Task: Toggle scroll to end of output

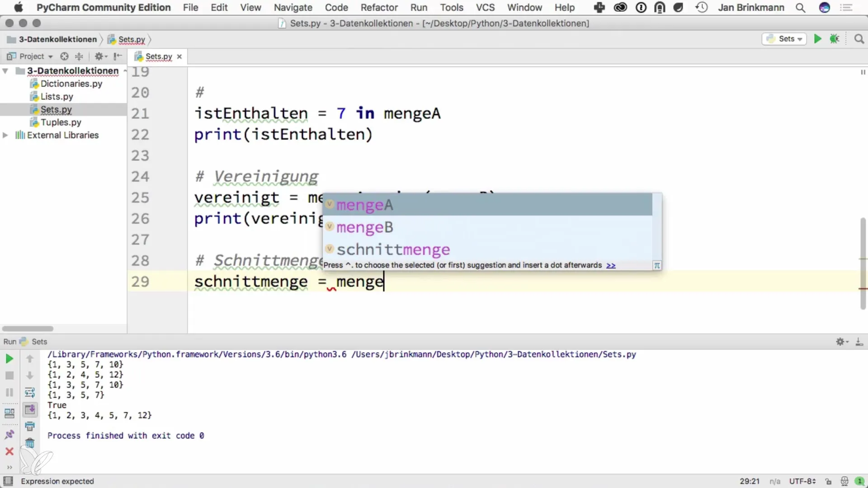Action: click(30, 409)
